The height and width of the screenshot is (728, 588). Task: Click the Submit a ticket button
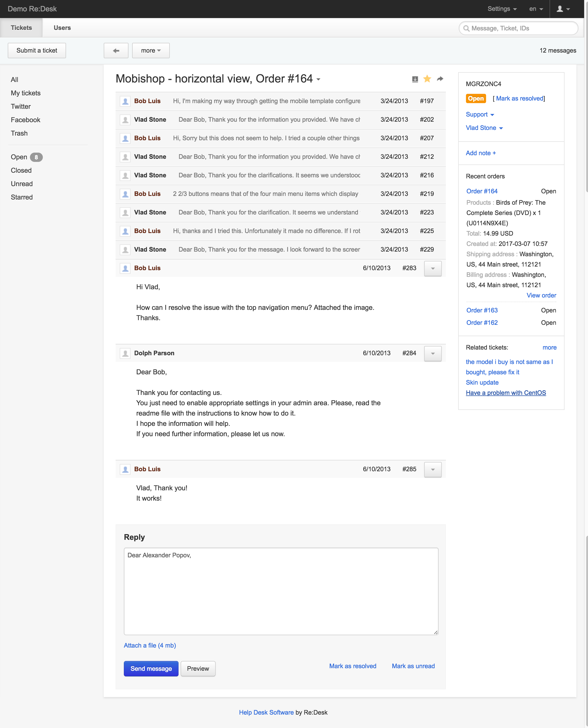37,50
